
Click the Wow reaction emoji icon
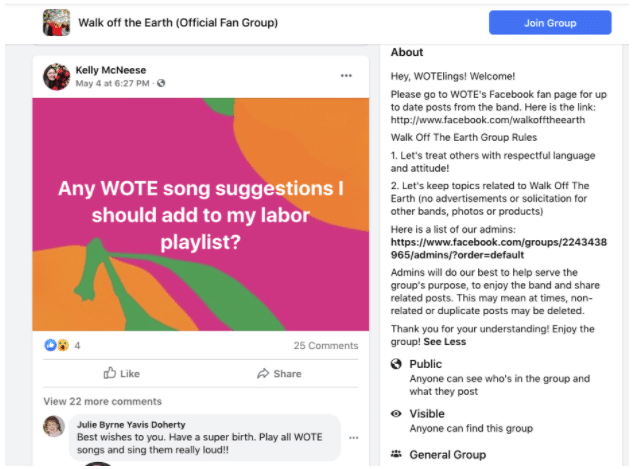[x=63, y=345]
